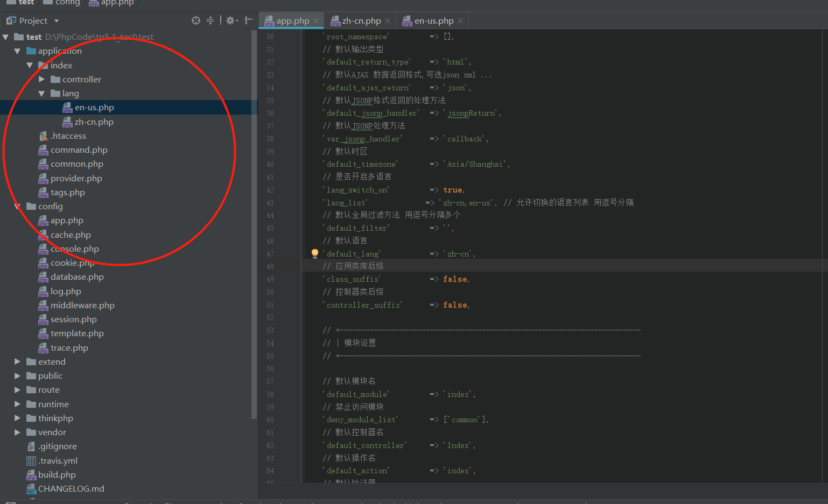The width and height of the screenshot is (828, 504).
Task: Select database.php in the config folder
Action: (76, 276)
